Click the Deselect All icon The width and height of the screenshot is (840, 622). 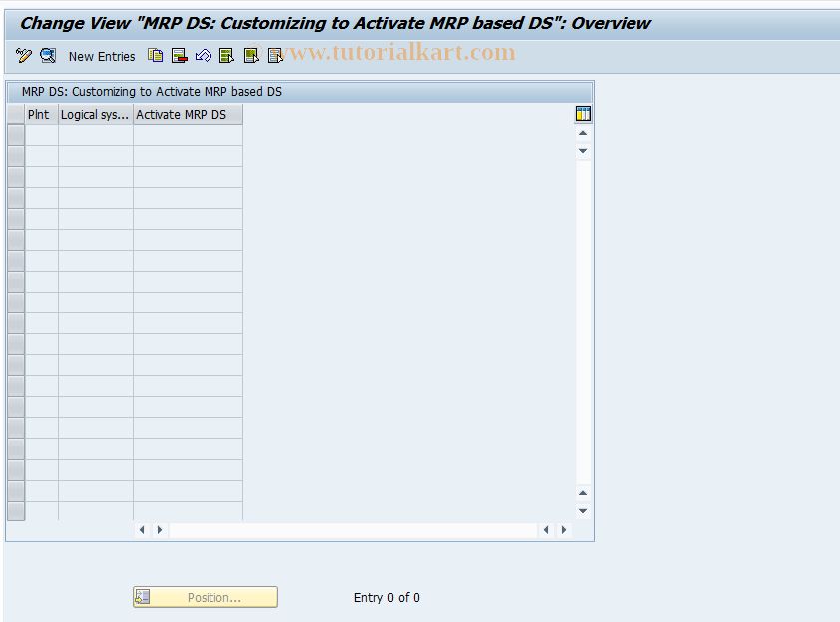point(275,55)
